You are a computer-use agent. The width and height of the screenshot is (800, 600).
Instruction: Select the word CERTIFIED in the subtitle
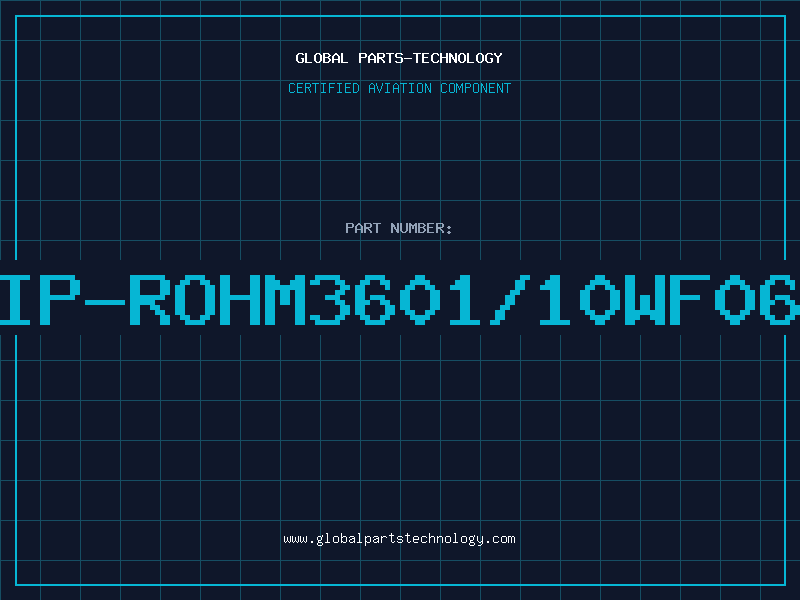pos(323,88)
